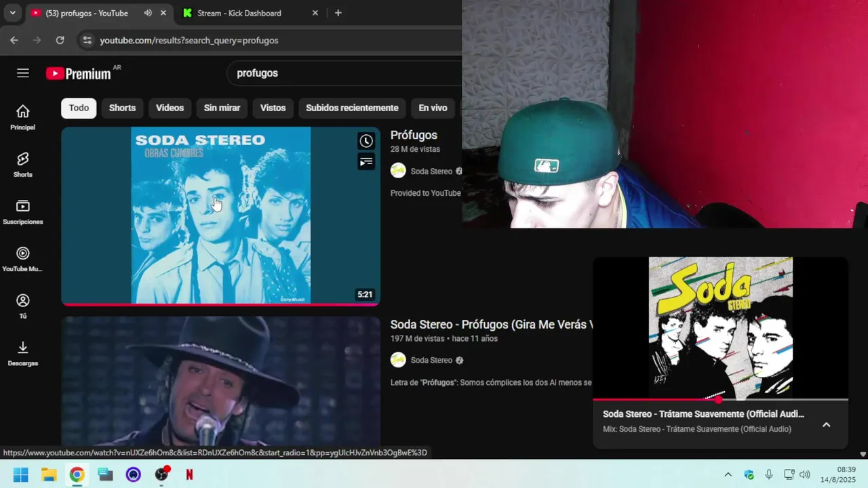Expand the miniplayer with the chevron
868x488 pixels.
click(x=826, y=424)
